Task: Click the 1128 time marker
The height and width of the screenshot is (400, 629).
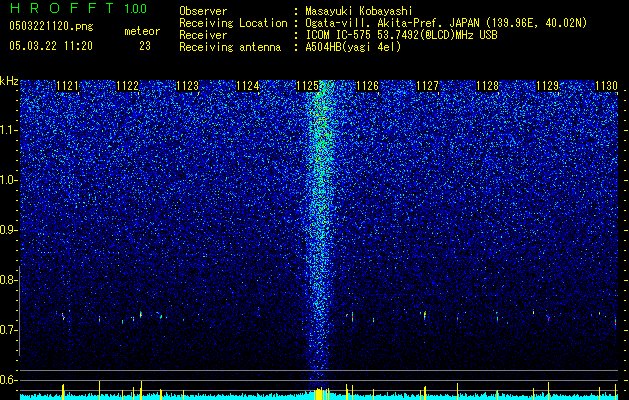Action: [x=487, y=86]
